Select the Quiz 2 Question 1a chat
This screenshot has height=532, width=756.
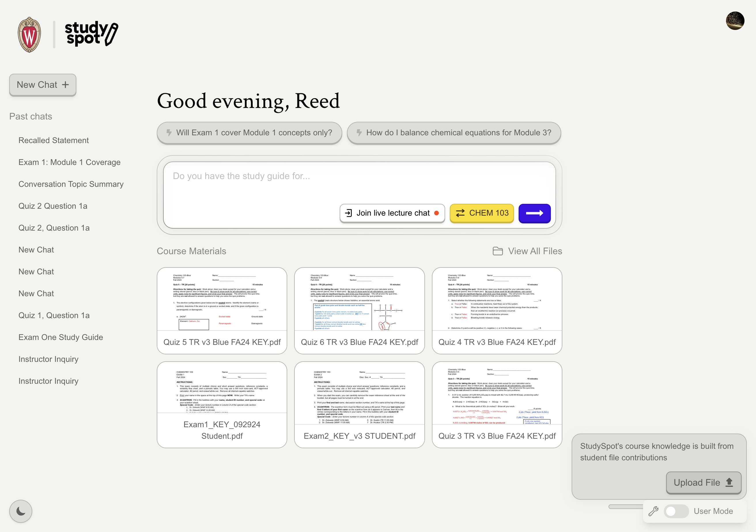(53, 206)
